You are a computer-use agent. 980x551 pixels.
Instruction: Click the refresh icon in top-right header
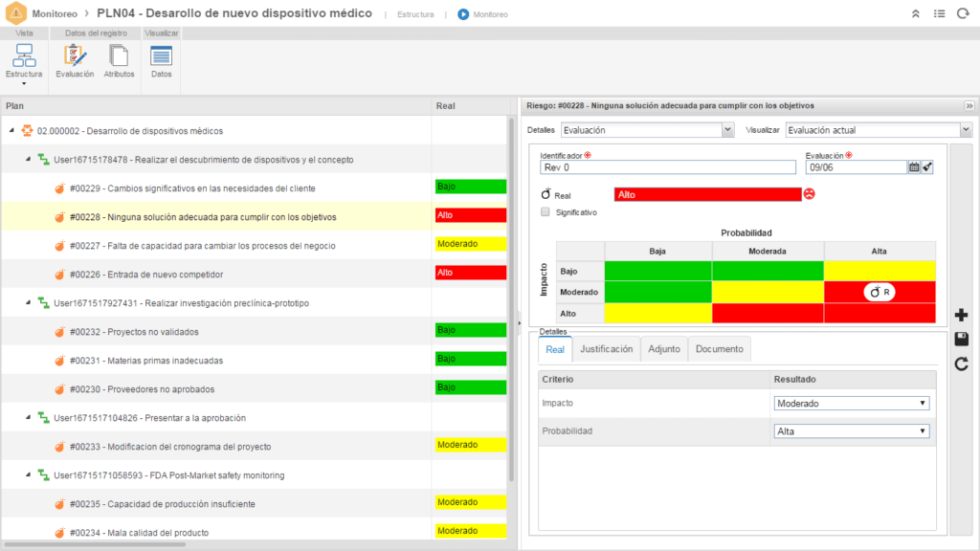point(963,14)
